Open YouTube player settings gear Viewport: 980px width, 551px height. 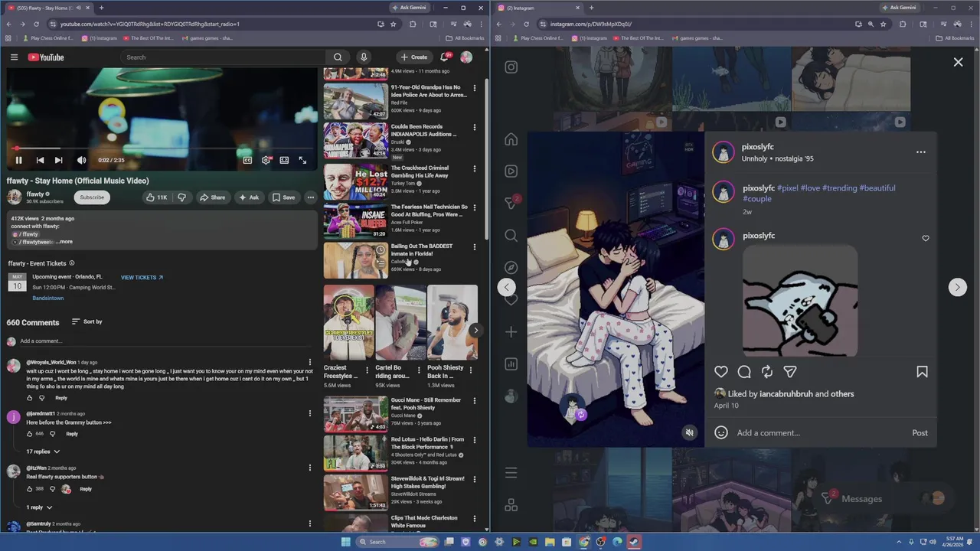click(x=266, y=160)
